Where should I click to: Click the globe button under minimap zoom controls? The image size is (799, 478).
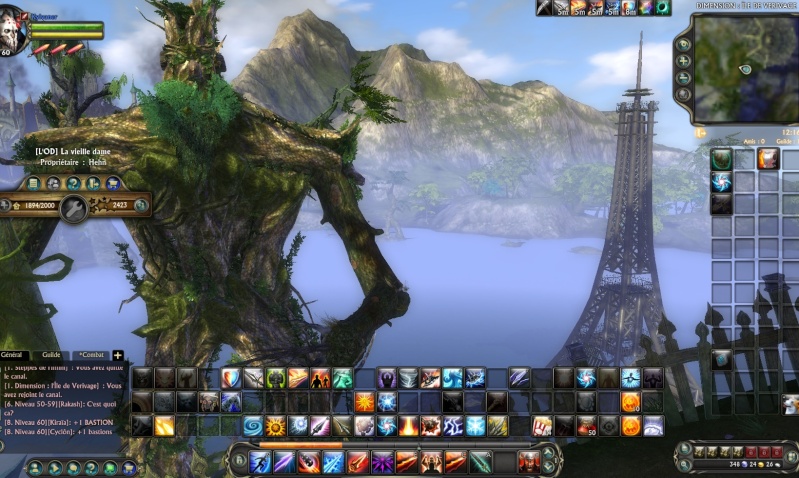[683, 94]
